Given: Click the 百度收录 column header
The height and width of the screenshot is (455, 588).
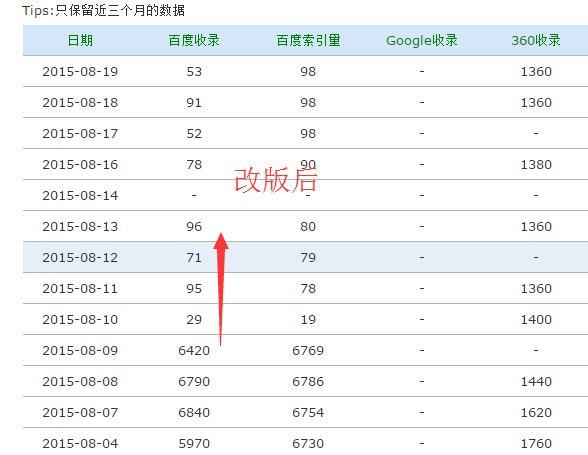Looking at the screenshot, I should 194,40.
